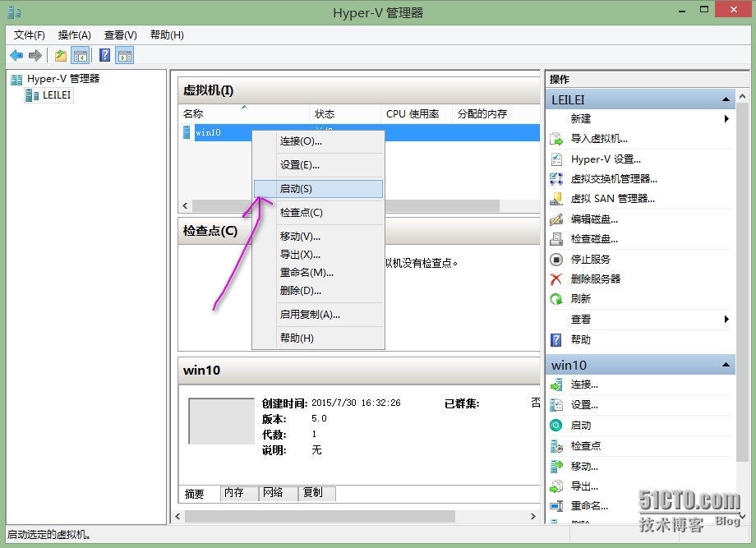This screenshot has height=548, width=756.
Task: Click the win10 Checkpoint icon (检查点)
Action: pyautogui.click(x=556, y=446)
